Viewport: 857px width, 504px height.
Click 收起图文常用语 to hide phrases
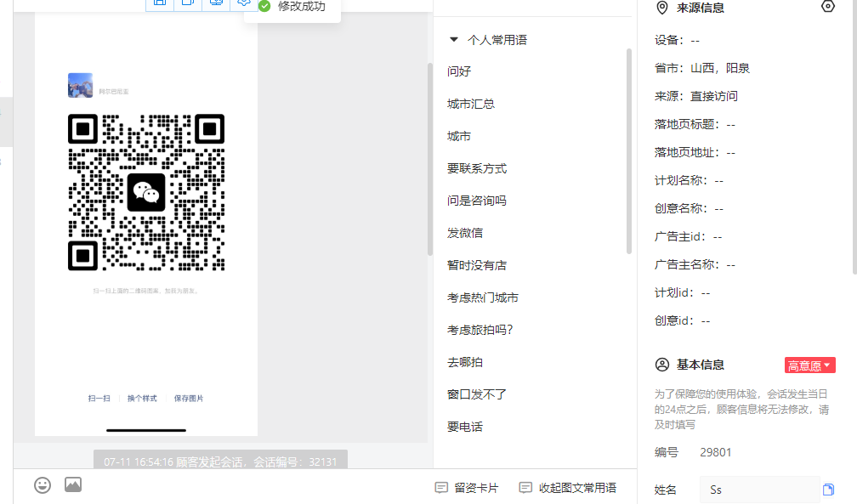(568, 488)
